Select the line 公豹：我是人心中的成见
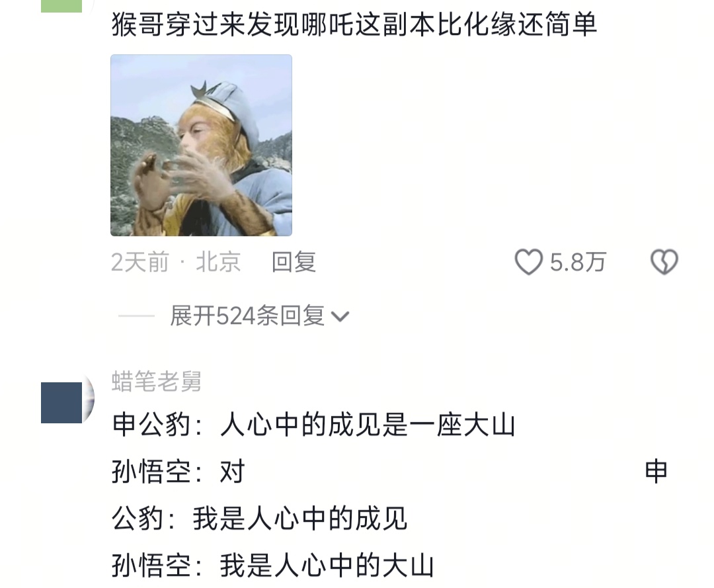714x588 pixels. coord(259,519)
